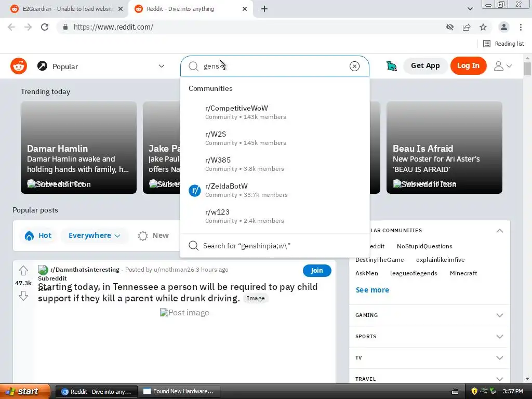
Task: Open a new tab with plus button
Action: tap(264, 9)
